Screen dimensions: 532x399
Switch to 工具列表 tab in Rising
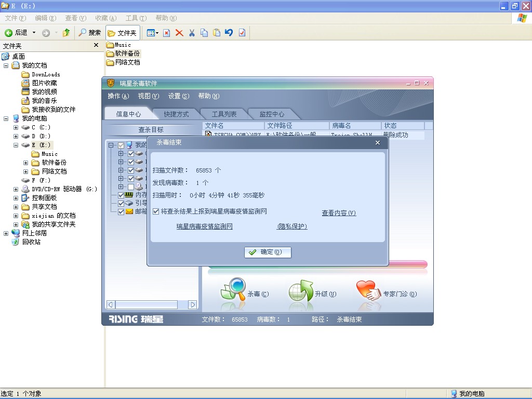tap(224, 114)
